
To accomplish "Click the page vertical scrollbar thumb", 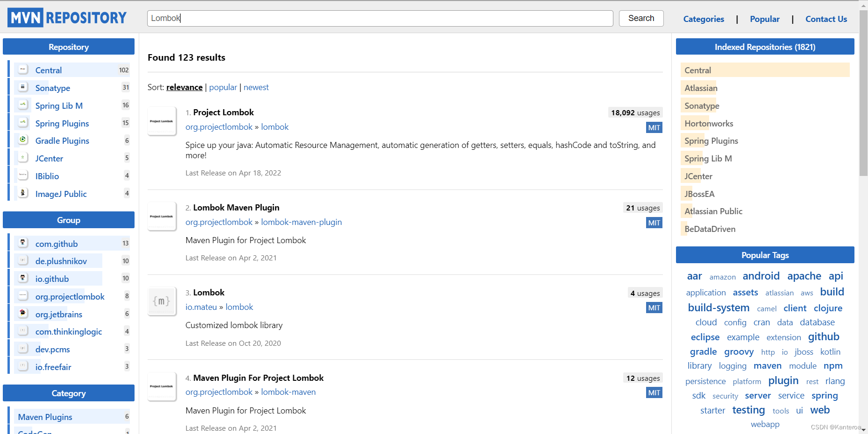I will click(x=863, y=93).
